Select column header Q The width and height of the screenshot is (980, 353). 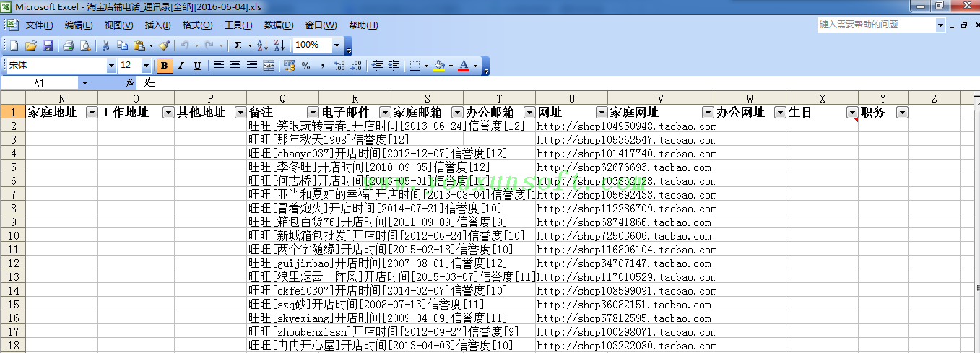coord(282,98)
